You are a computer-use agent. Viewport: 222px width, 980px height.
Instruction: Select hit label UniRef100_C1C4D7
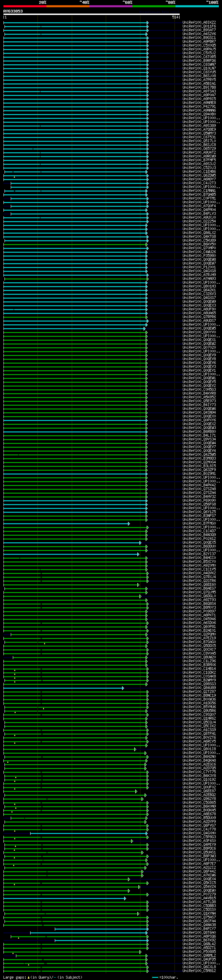199,532
